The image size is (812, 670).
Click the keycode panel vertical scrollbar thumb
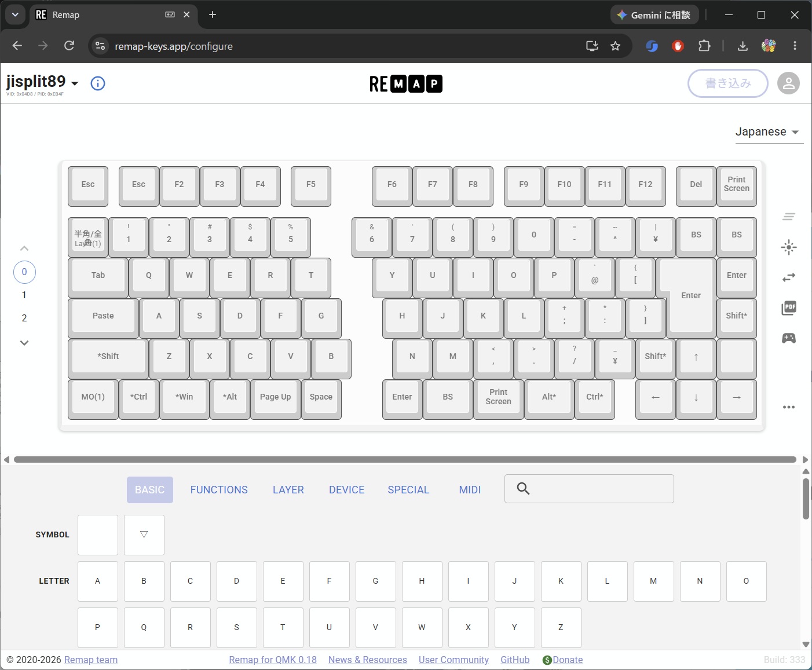click(x=806, y=499)
